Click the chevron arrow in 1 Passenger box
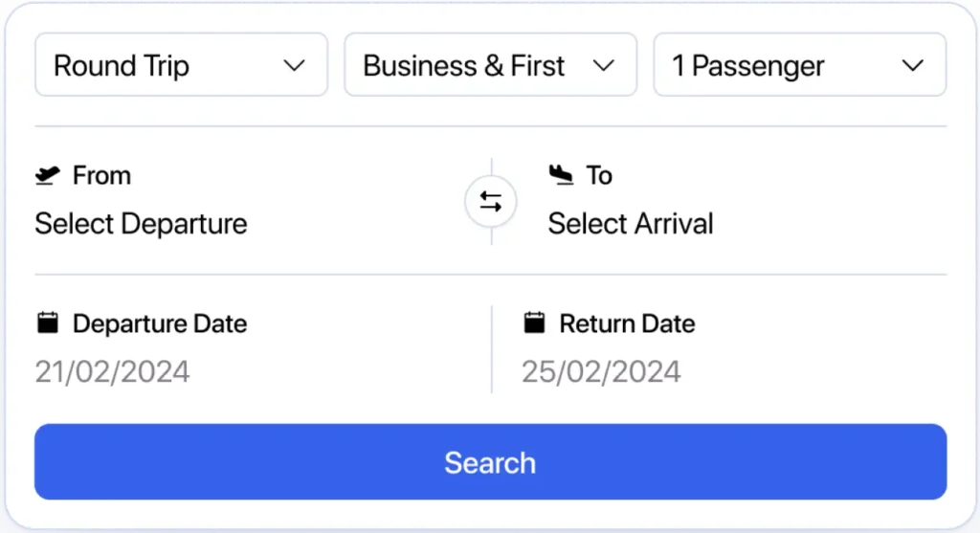 tap(913, 66)
